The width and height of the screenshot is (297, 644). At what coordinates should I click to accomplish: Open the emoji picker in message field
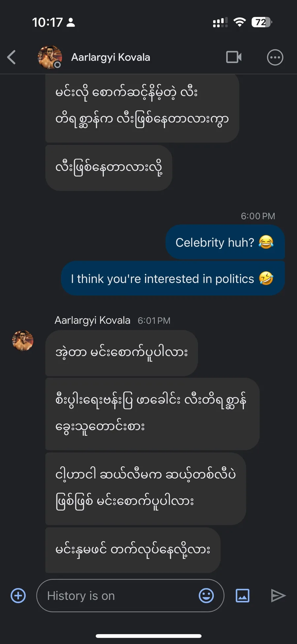point(206,596)
